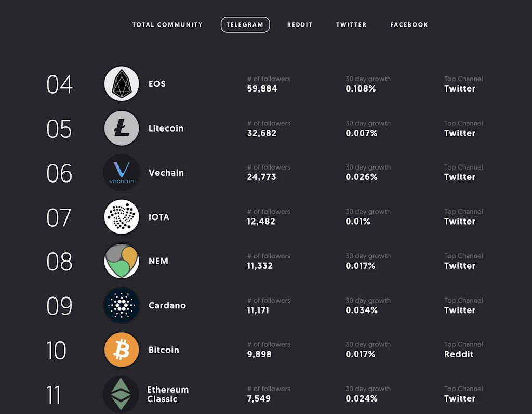Switch to Total Community view
The height and width of the screenshot is (414, 532).
[167, 24]
